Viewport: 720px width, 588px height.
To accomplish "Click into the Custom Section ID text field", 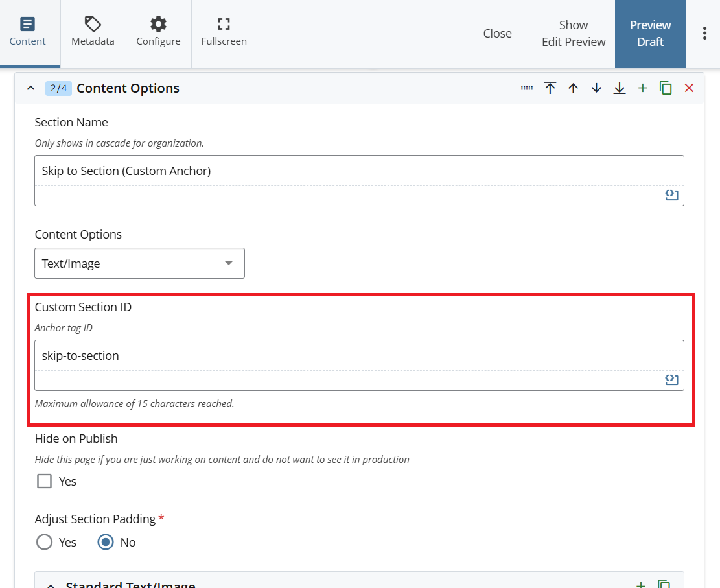I will point(358,355).
